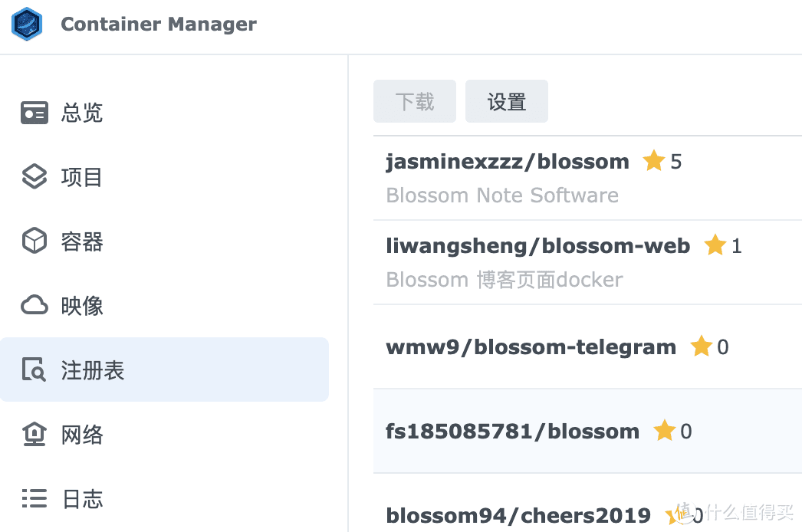Open the 总览 overview icon
This screenshot has width=802, height=532.
pos(34,113)
